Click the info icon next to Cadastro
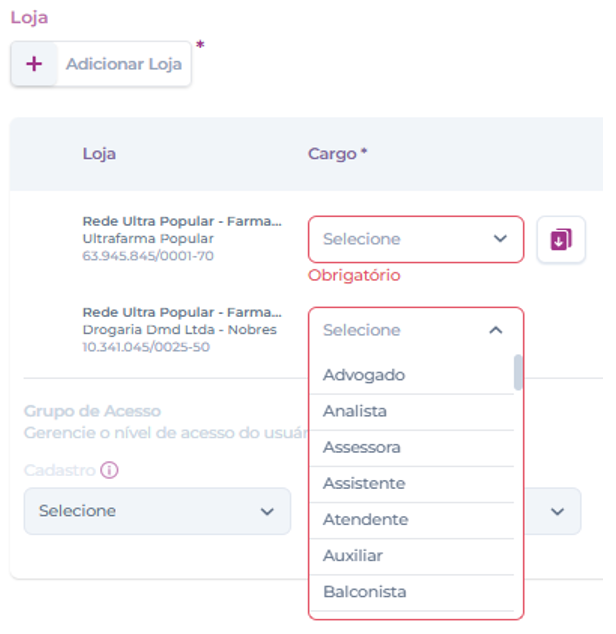The image size is (616, 634). 110,470
